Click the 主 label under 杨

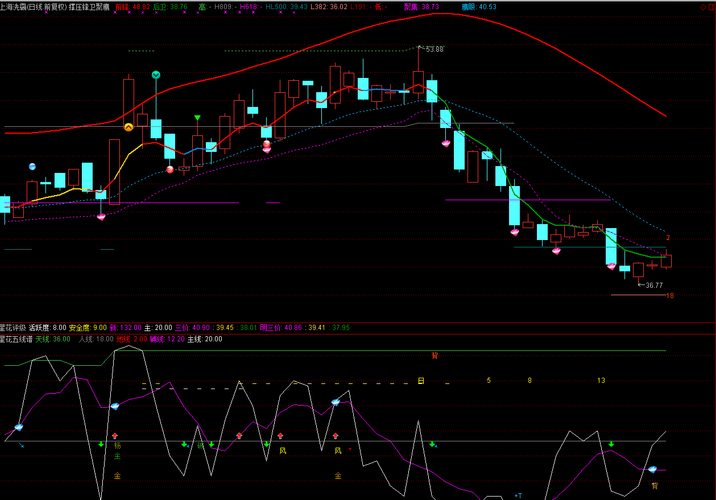pyautogui.click(x=117, y=456)
